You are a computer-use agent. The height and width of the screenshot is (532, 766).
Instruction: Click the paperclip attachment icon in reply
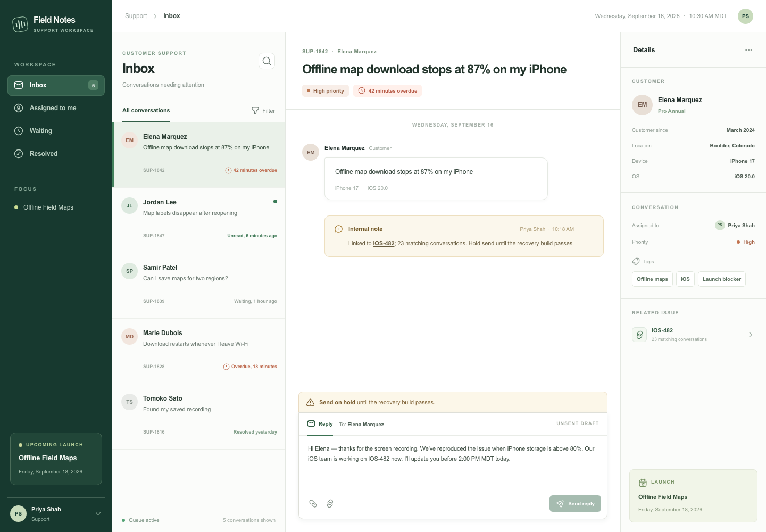pos(313,503)
